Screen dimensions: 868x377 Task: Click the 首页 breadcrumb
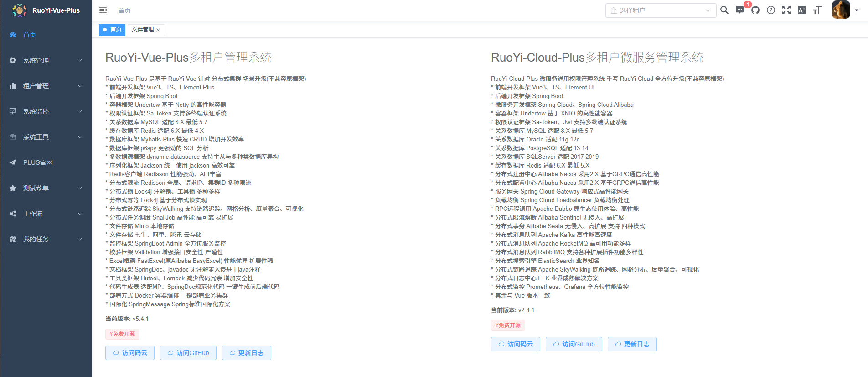(x=124, y=10)
